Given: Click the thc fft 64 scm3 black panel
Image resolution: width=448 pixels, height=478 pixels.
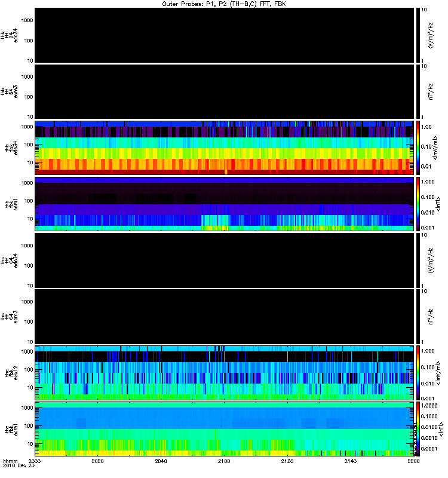Looking at the screenshot, I should tap(225, 317).
